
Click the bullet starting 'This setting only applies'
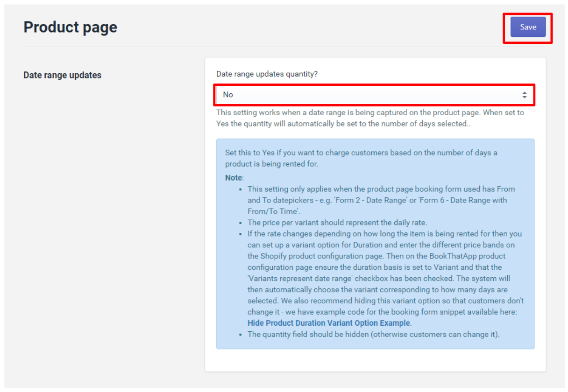click(381, 189)
